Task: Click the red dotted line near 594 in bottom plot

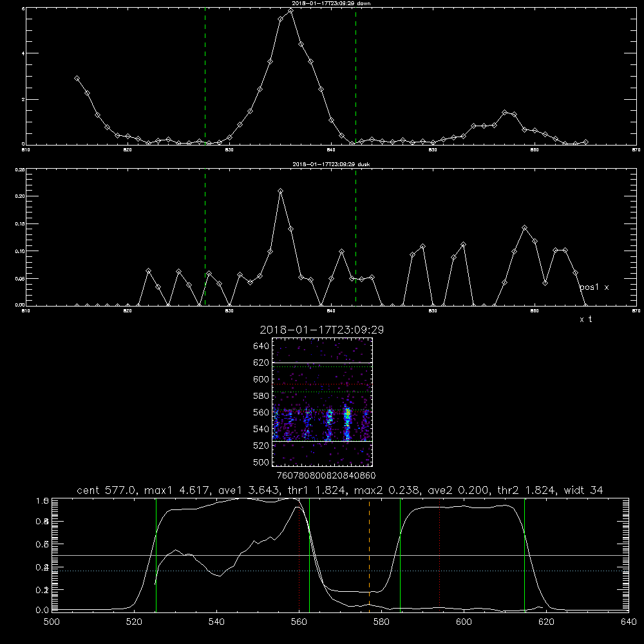Action: click(x=440, y=554)
